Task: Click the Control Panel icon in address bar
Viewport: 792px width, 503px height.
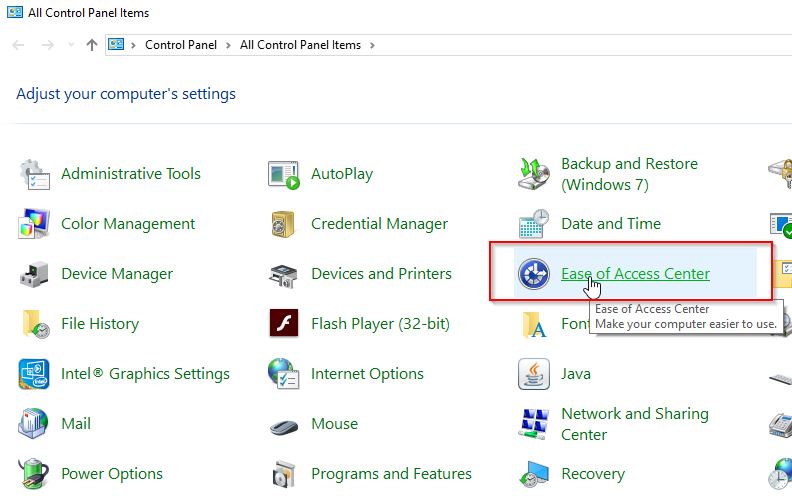Action: pyautogui.click(x=116, y=44)
